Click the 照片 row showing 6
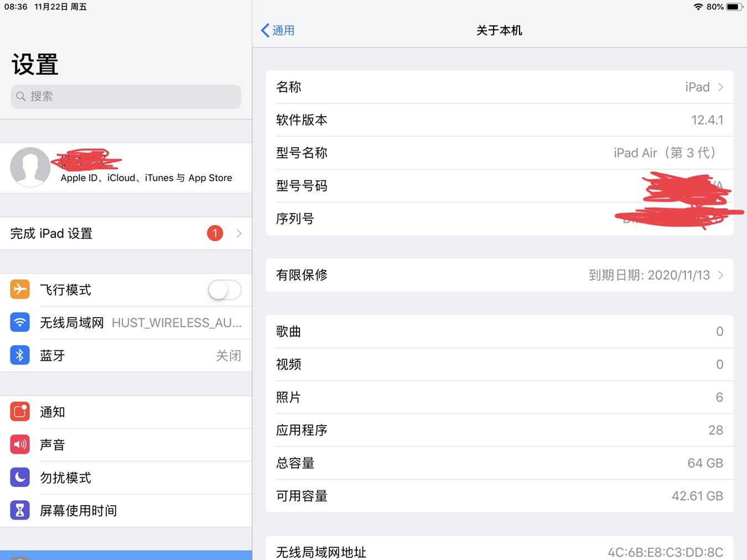 (500, 397)
